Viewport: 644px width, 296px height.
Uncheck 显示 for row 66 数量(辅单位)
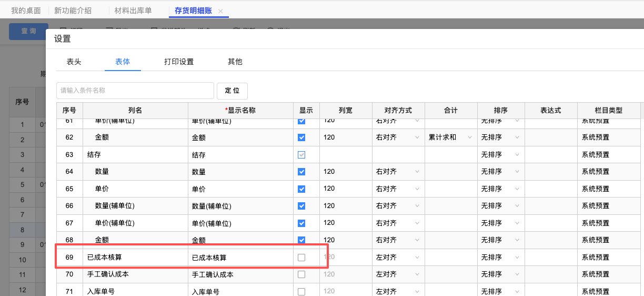coord(301,206)
